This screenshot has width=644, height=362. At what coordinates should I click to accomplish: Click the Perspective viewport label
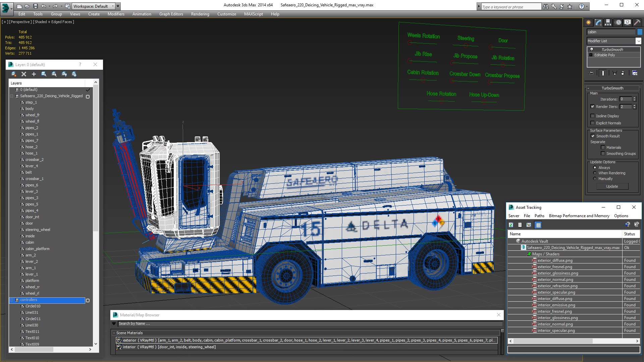20,22
